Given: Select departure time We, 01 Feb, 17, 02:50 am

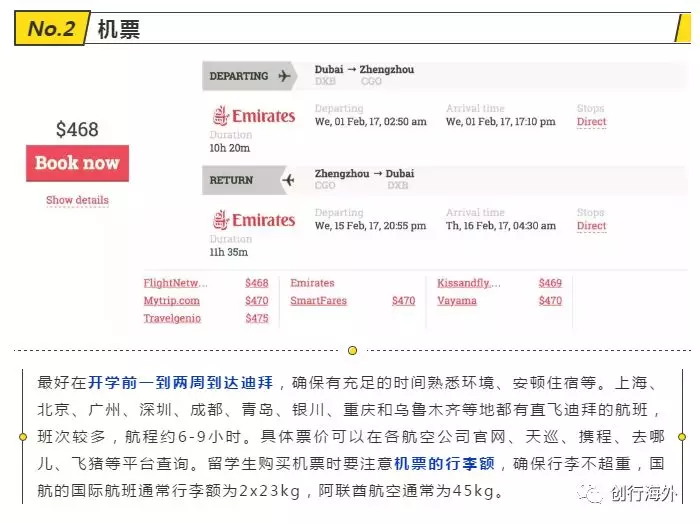Looking at the screenshot, I should point(371,121).
